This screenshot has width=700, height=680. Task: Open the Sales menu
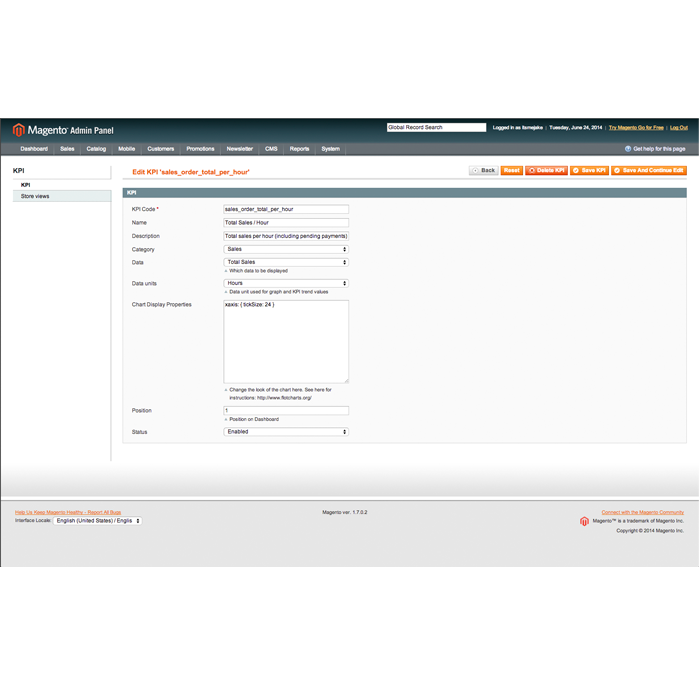pos(67,149)
